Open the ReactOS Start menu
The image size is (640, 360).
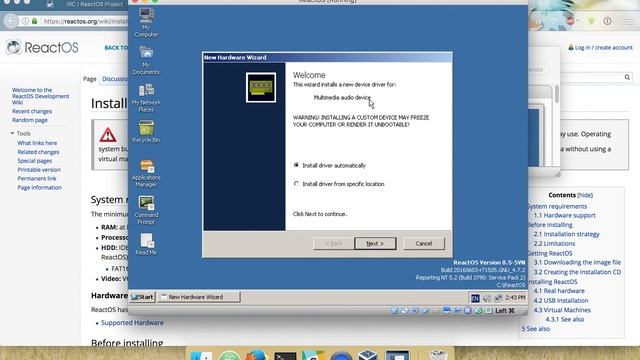coord(142,297)
